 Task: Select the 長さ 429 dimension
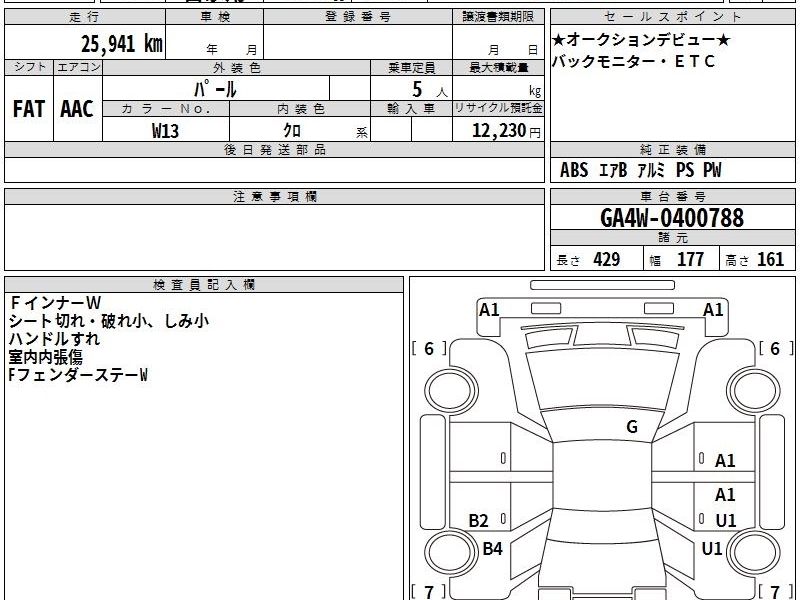588,260
